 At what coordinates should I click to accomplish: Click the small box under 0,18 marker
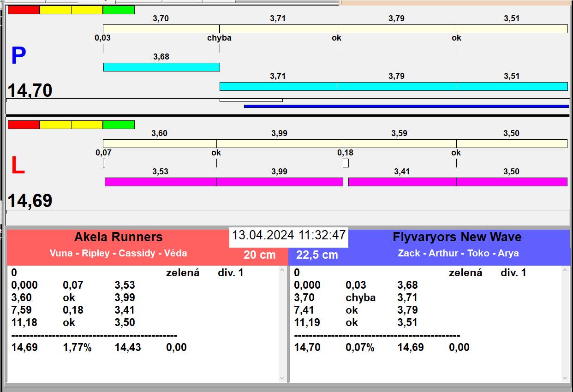tap(346, 163)
